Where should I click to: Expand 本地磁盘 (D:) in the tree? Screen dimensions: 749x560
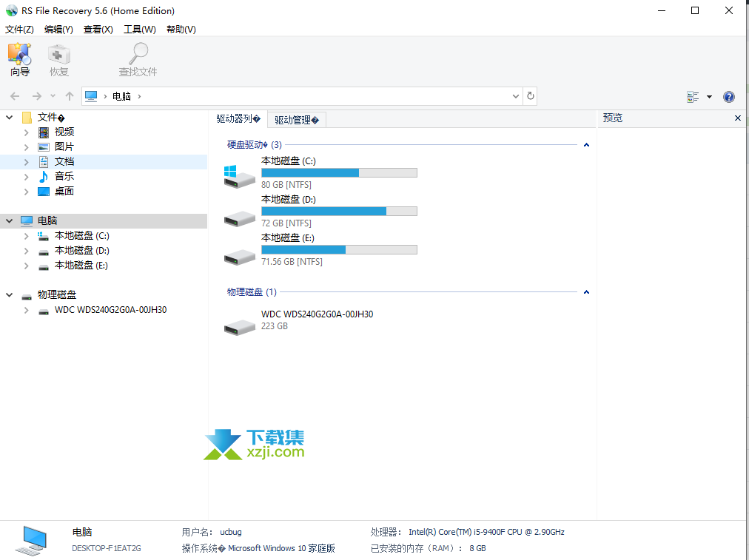click(26, 251)
